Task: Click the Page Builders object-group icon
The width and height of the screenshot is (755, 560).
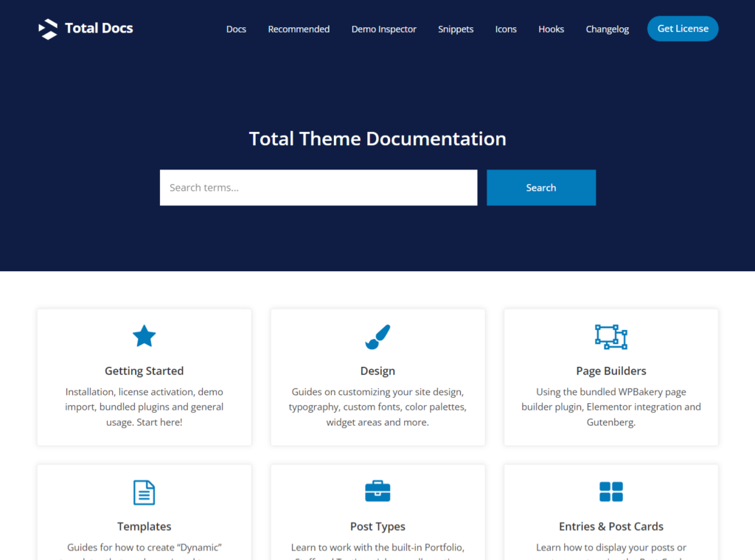Action: pos(611,336)
